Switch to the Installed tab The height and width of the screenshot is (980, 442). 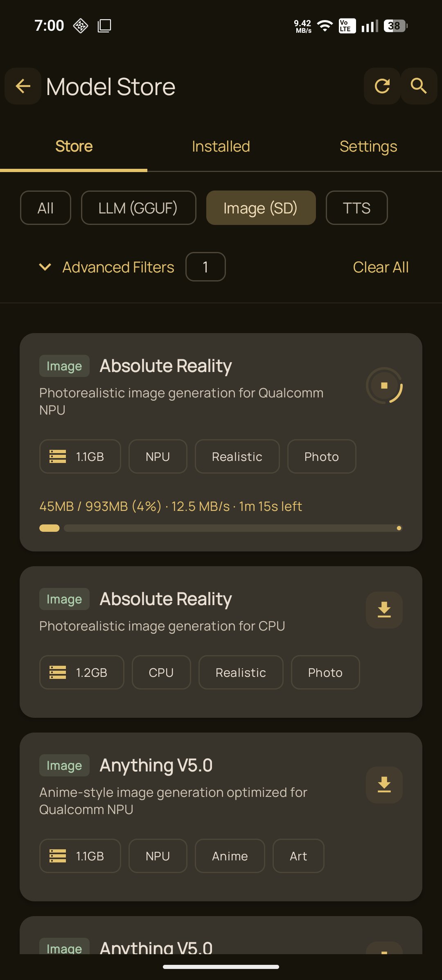[221, 147]
